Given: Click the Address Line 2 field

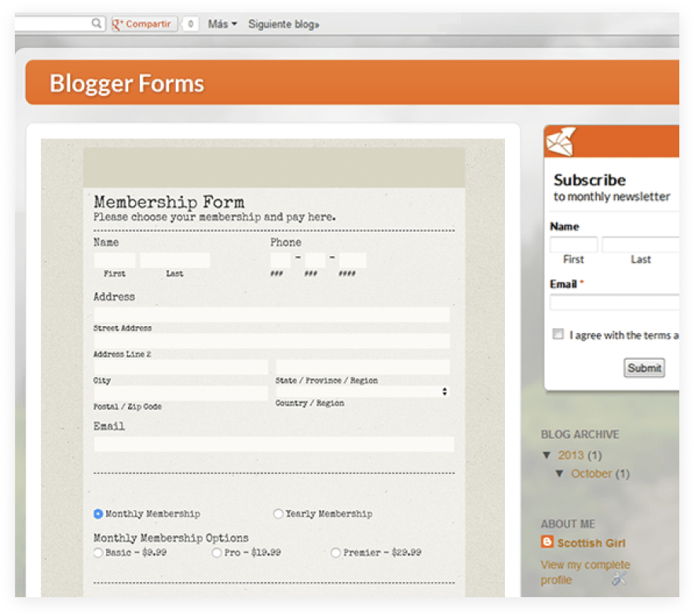Looking at the screenshot, I should tap(272, 341).
